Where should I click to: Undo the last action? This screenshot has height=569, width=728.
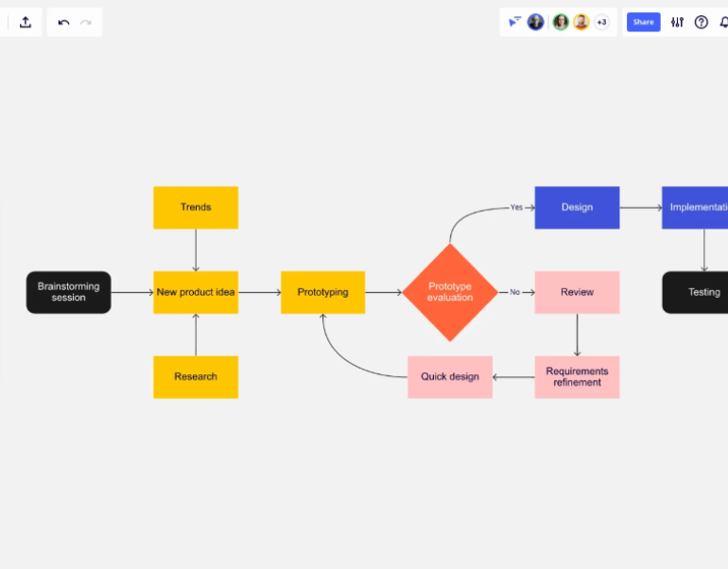coord(63,23)
